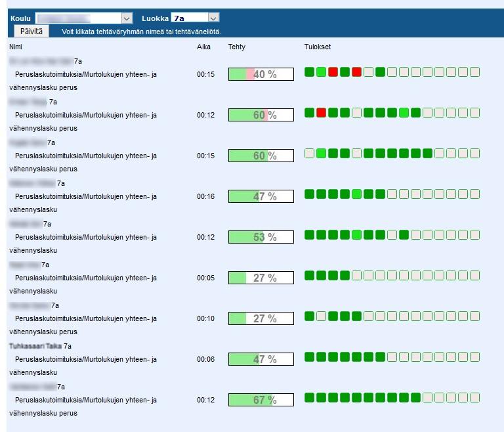Click the 40 % progress bar
The height and width of the screenshot is (432, 504).
(261, 74)
